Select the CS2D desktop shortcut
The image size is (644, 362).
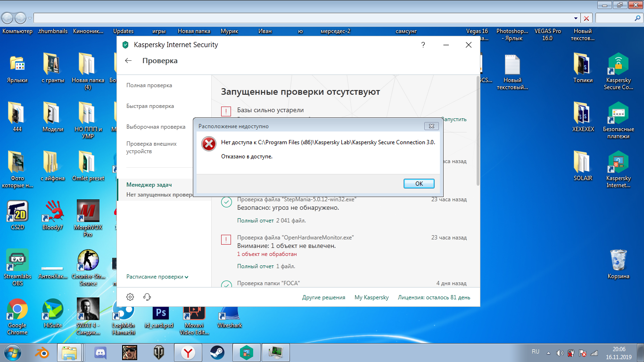(17, 215)
